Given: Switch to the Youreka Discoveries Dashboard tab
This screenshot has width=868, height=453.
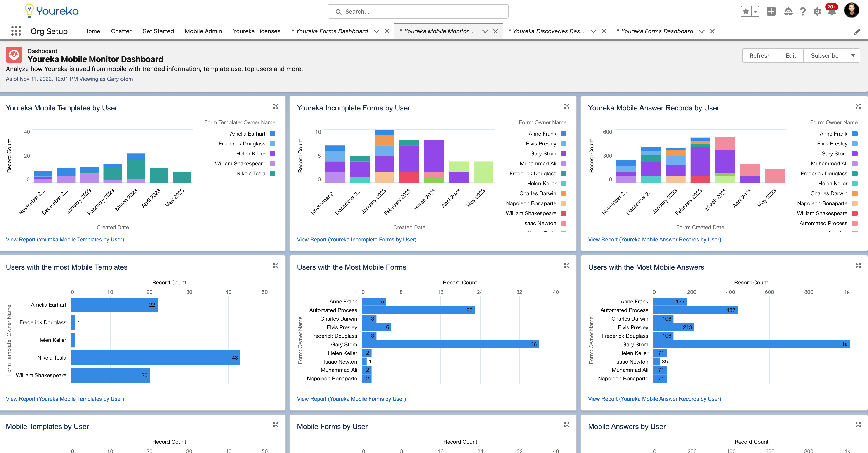Looking at the screenshot, I should coord(547,31).
